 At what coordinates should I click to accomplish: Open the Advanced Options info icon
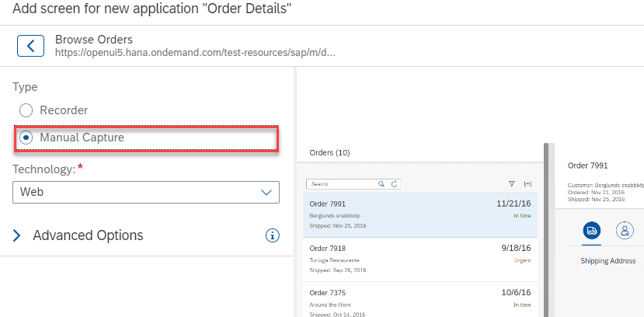pyautogui.click(x=272, y=235)
